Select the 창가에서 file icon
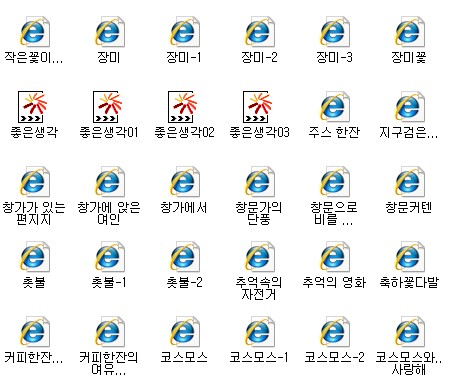 tap(184, 182)
